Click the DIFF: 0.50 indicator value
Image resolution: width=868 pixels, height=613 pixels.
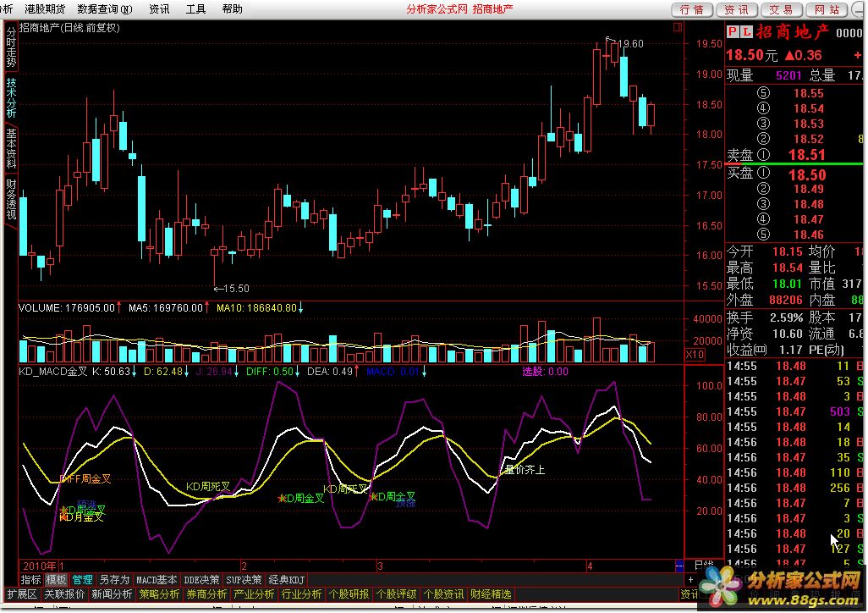[270, 372]
